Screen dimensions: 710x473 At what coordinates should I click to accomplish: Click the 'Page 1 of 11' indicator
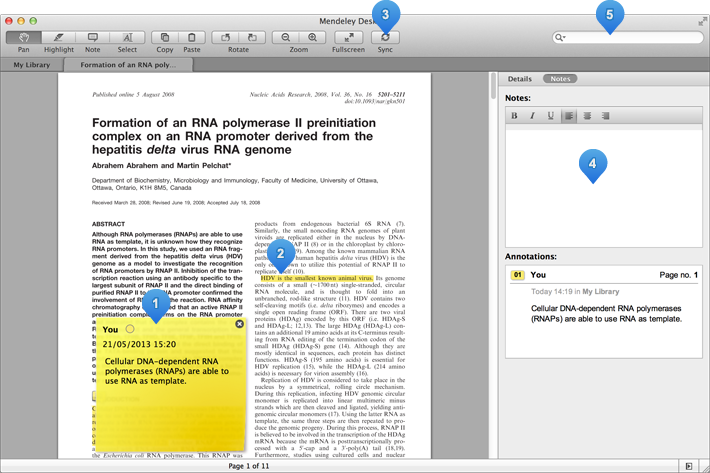[249, 466]
